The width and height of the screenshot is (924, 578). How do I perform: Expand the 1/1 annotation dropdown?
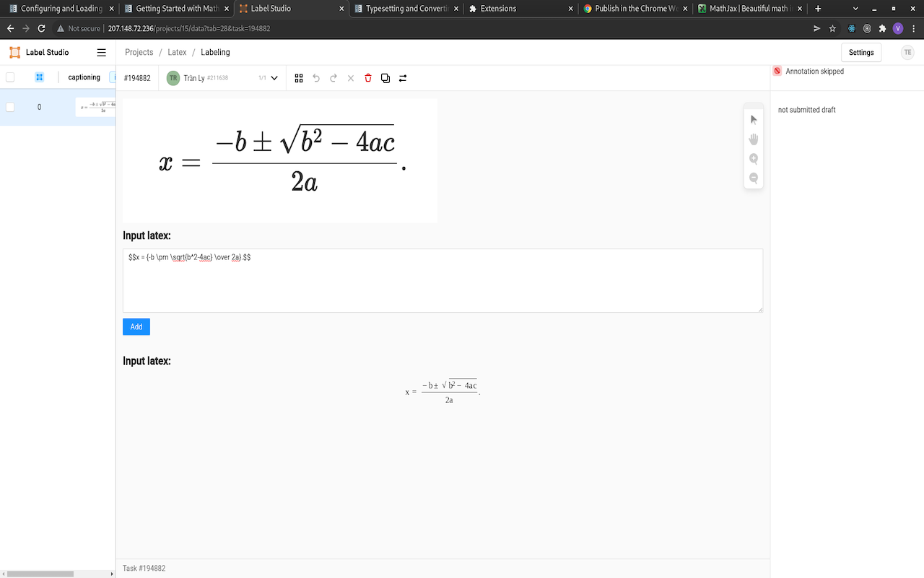point(273,77)
